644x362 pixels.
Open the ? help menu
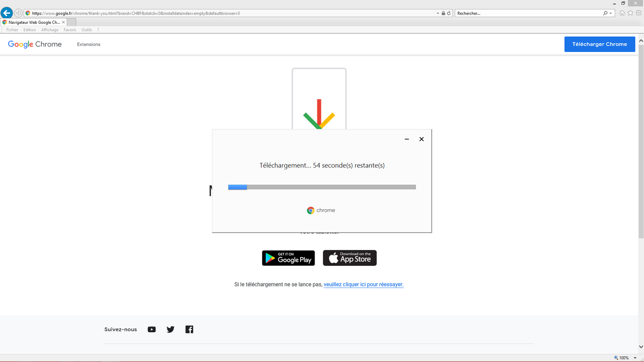click(98, 30)
